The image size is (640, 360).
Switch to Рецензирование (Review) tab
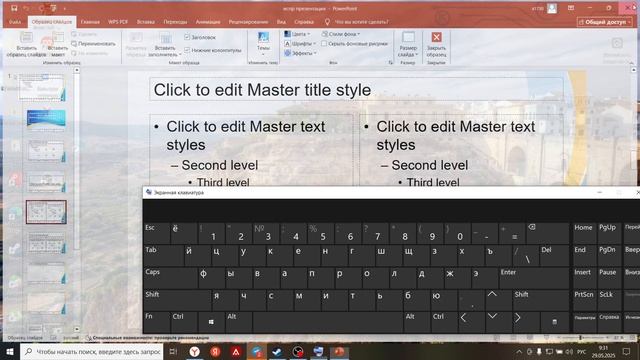(x=248, y=22)
